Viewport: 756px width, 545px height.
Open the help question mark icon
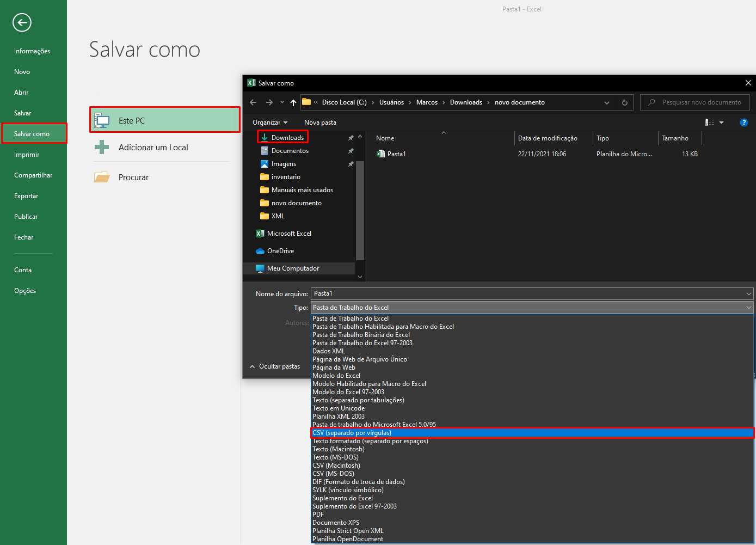(x=744, y=123)
